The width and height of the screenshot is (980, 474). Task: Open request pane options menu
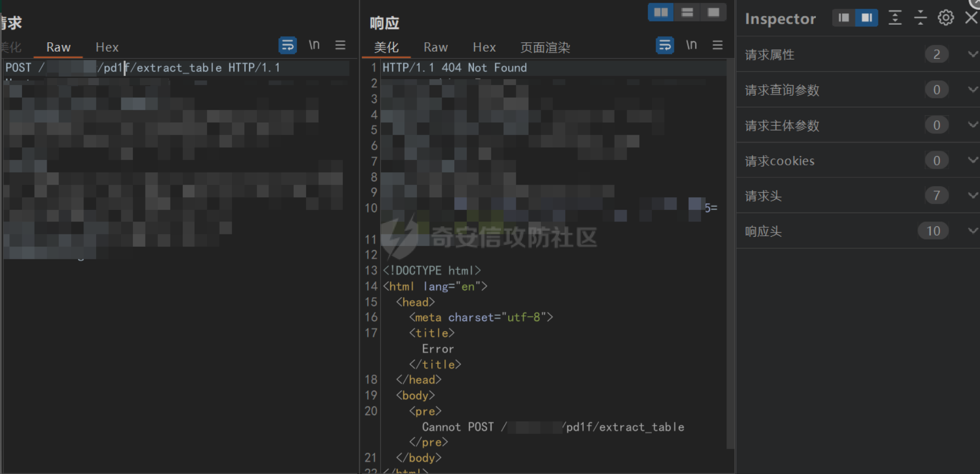tap(340, 45)
